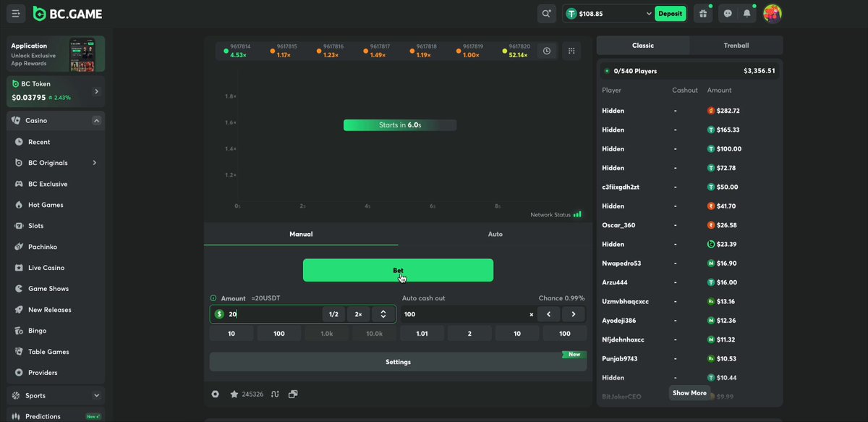Click the green Deposit button
Viewport: 868px width, 422px height.
click(x=671, y=14)
